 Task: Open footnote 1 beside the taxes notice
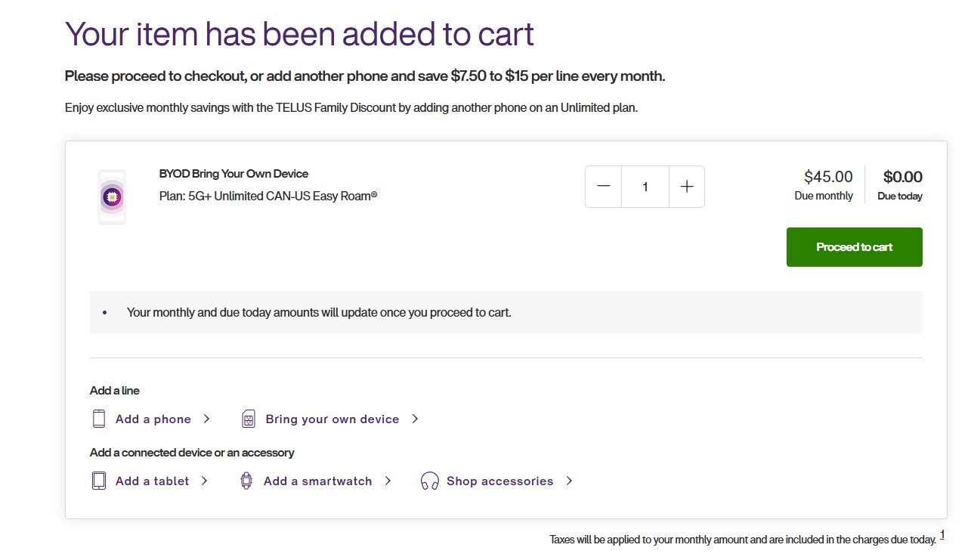pos(942,535)
